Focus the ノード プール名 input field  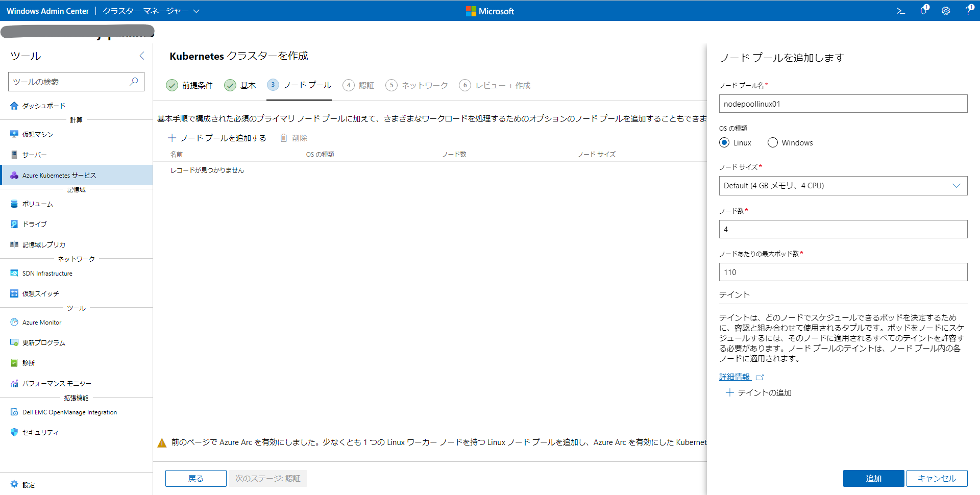pyautogui.click(x=843, y=104)
